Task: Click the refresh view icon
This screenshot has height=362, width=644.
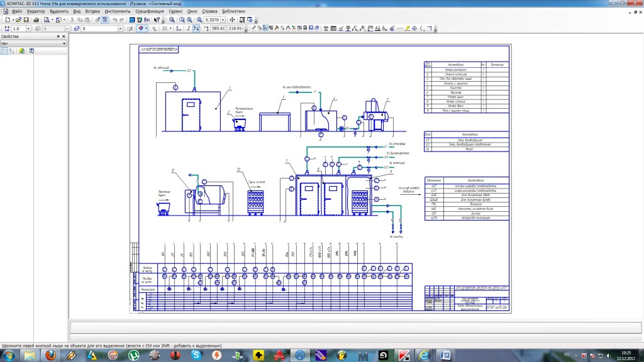Action: [x=250, y=19]
